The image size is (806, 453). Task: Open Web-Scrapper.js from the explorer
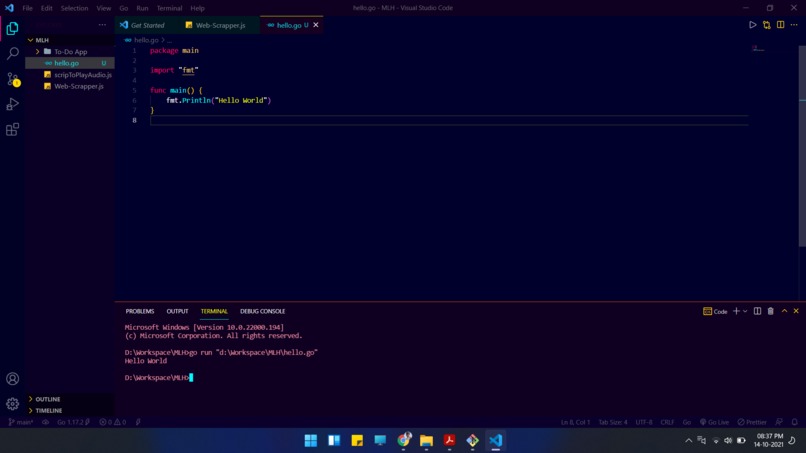(x=70, y=86)
